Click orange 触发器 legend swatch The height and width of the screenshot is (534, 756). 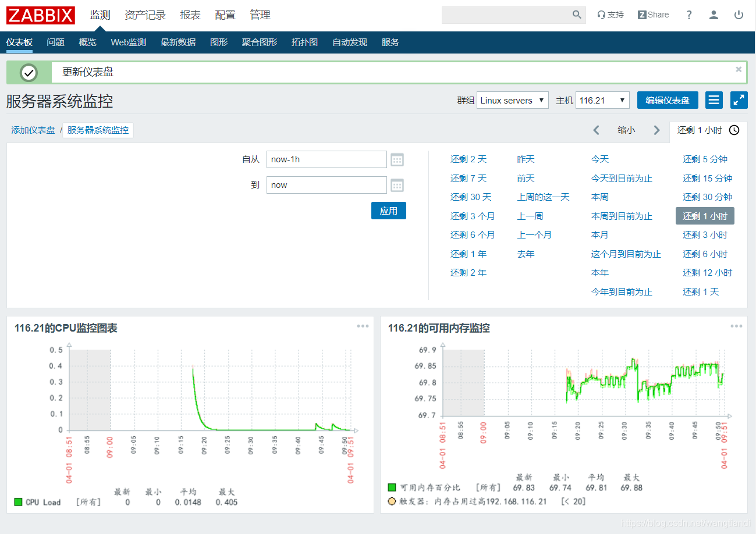[392, 501]
